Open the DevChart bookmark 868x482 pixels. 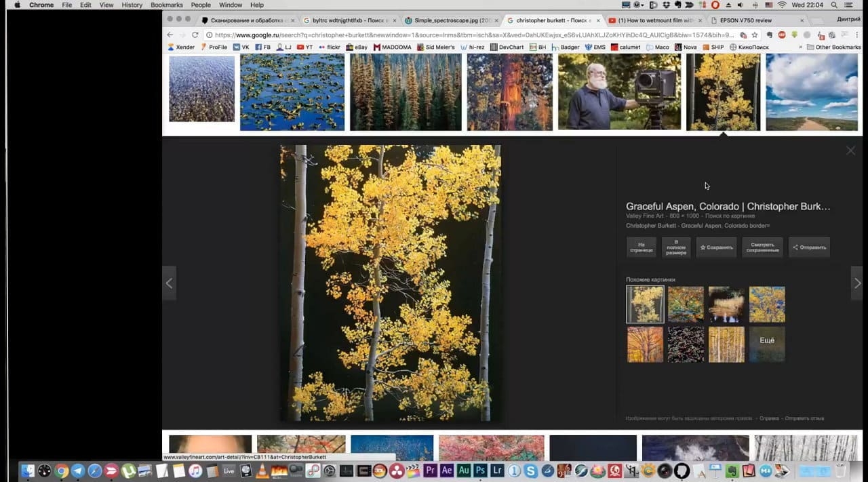507,47
